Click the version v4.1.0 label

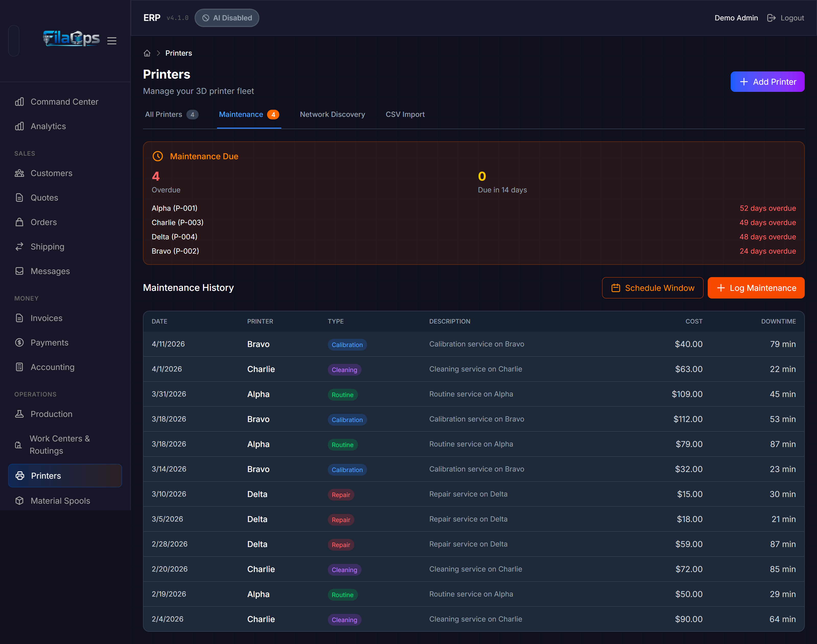[177, 18]
